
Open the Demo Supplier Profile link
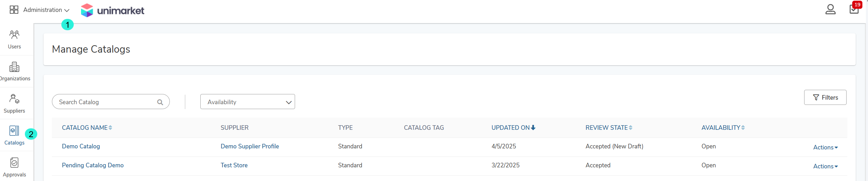pos(250,146)
